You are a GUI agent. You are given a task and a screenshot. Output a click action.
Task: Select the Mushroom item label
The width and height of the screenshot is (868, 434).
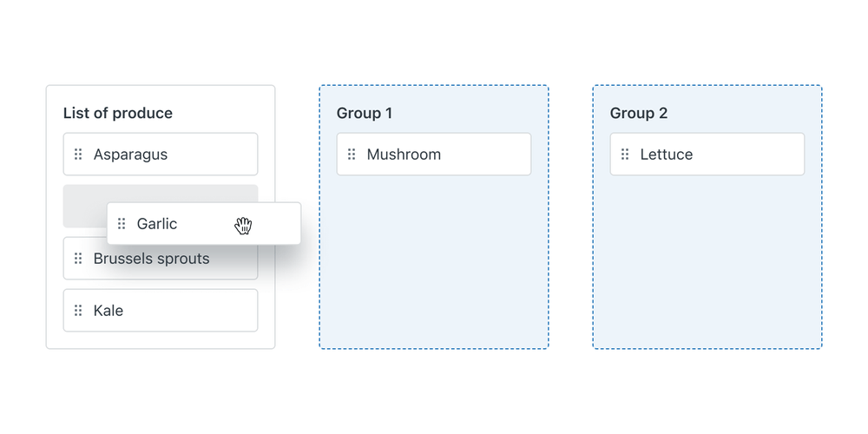(x=404, y=155)
